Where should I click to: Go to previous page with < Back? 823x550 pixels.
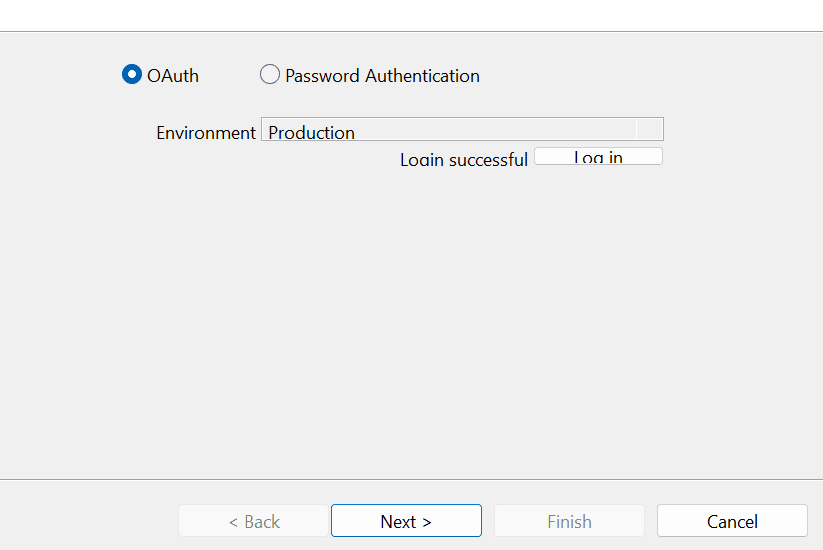[254, 521]
